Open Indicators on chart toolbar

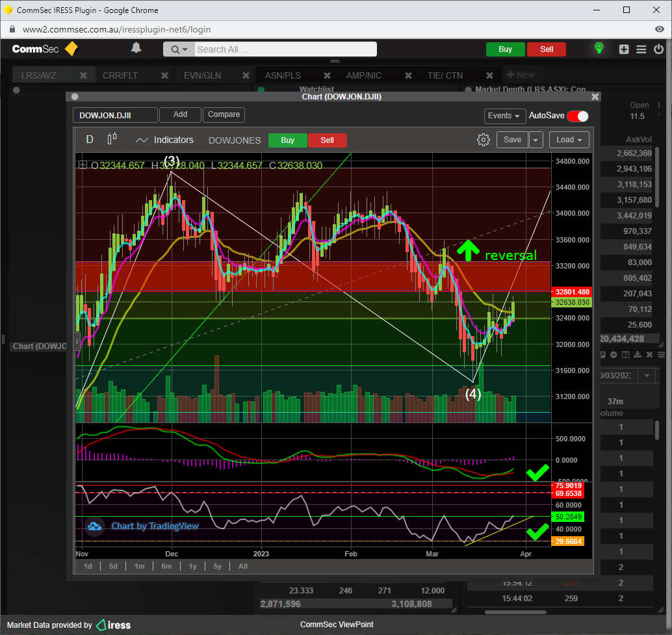(x=164, y=140)
